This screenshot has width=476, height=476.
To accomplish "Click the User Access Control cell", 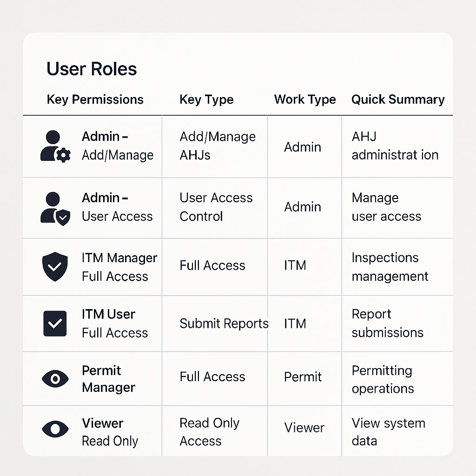I will pyautogui.click(x=216, y=207).
